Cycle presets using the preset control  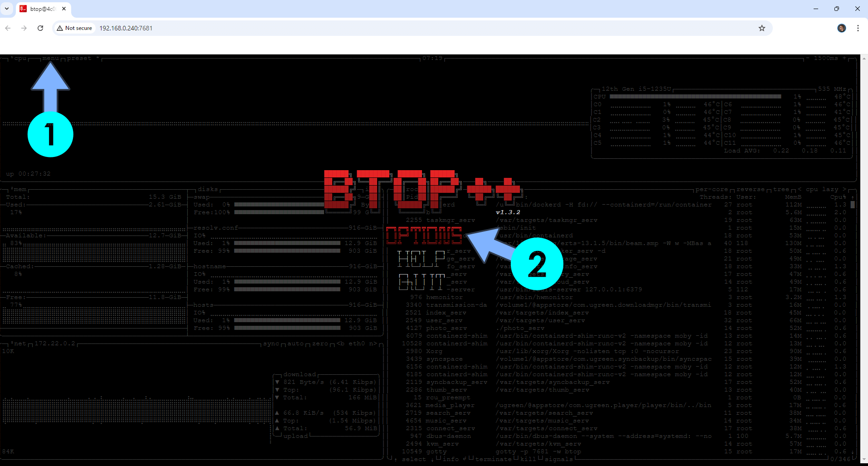point(80,58)
